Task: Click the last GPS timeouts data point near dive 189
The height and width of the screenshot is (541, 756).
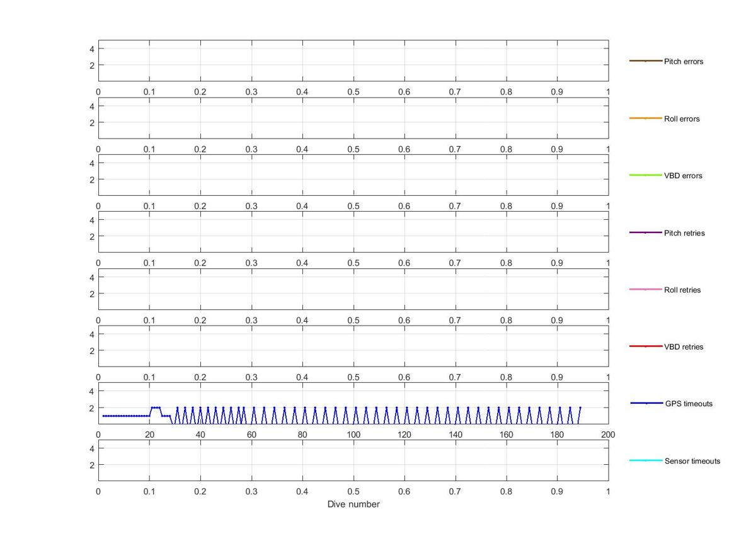Action: pos(580,407)
